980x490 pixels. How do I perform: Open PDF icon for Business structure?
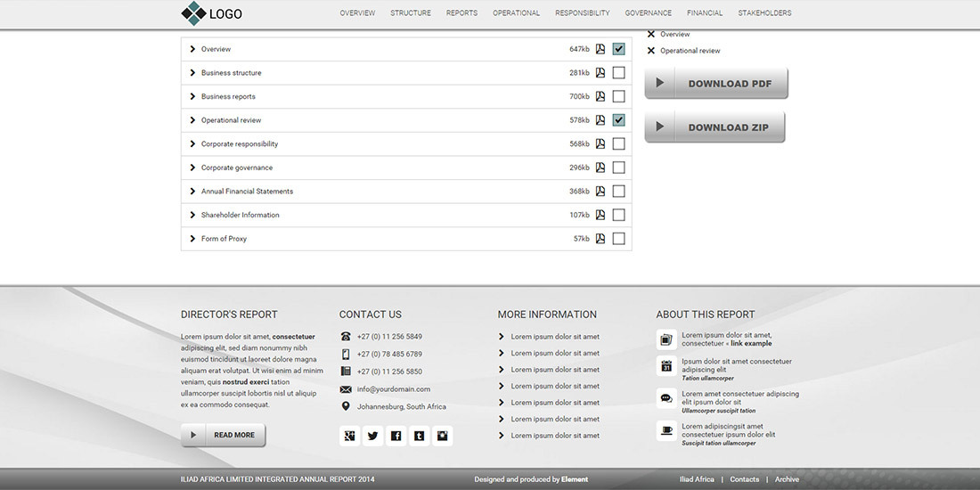tap(600, 73)
